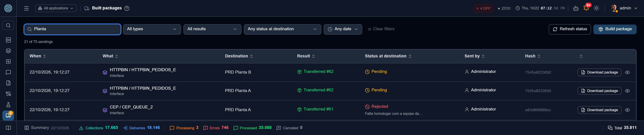Viewport: 644px width, 135px height.
Task: Open Any status at destination dropdown
Action: [x=282, y=29]
